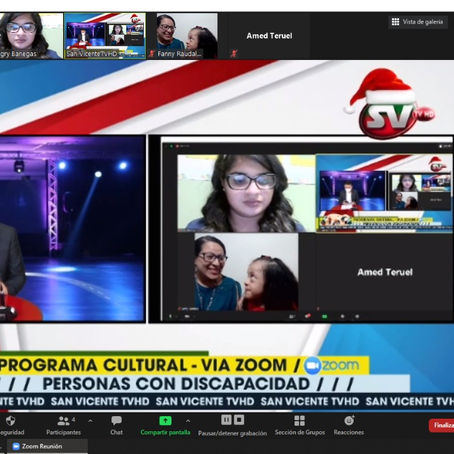Open the Reacciones menu
Screen dimensions: 454x454
(x=349, y=425)
